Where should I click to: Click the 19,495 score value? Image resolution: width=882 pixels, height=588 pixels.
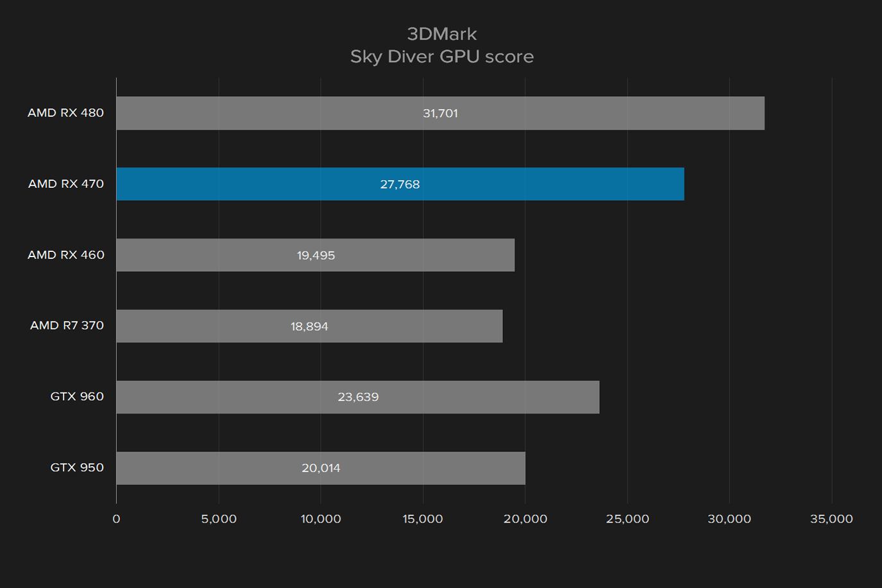tap(316, 255)
